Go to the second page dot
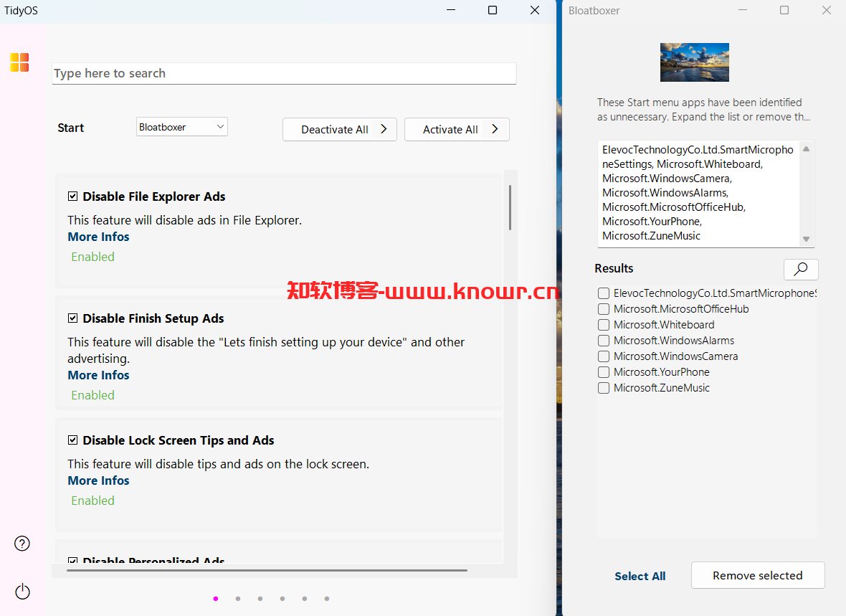 [x=238, y=599]
